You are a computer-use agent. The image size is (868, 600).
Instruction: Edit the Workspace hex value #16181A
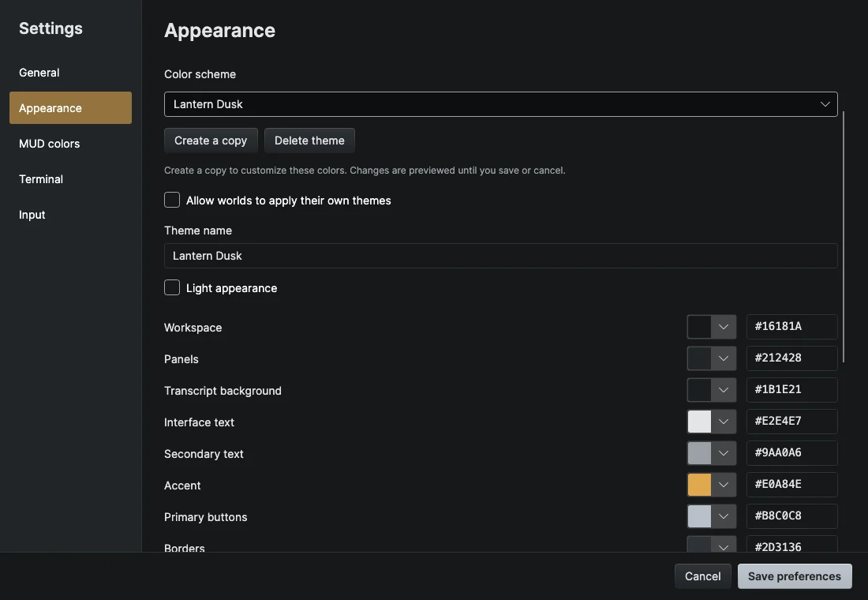tap(791, 327)
